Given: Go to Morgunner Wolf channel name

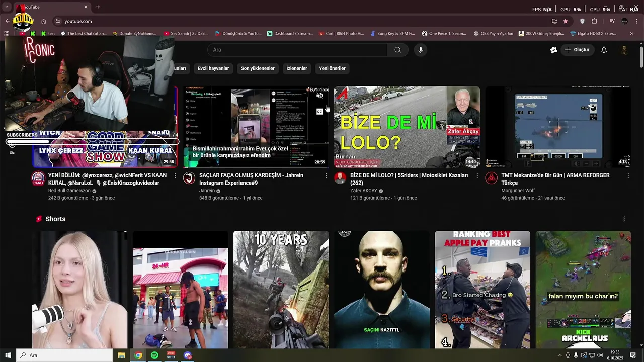Looking at the screenshot, I should coord(518,191).
